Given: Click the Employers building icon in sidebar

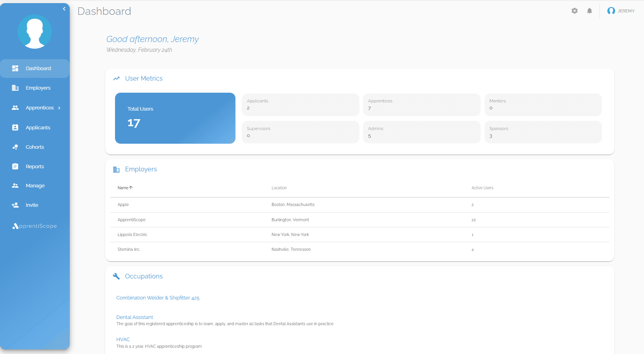Looking at the screenshot, I should coord(15,88).
